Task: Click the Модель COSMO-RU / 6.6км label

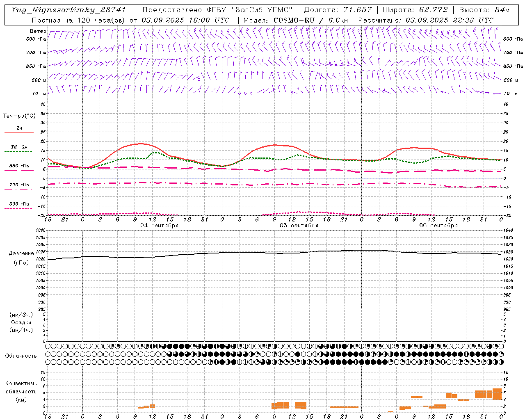Action: click(295, 20)
